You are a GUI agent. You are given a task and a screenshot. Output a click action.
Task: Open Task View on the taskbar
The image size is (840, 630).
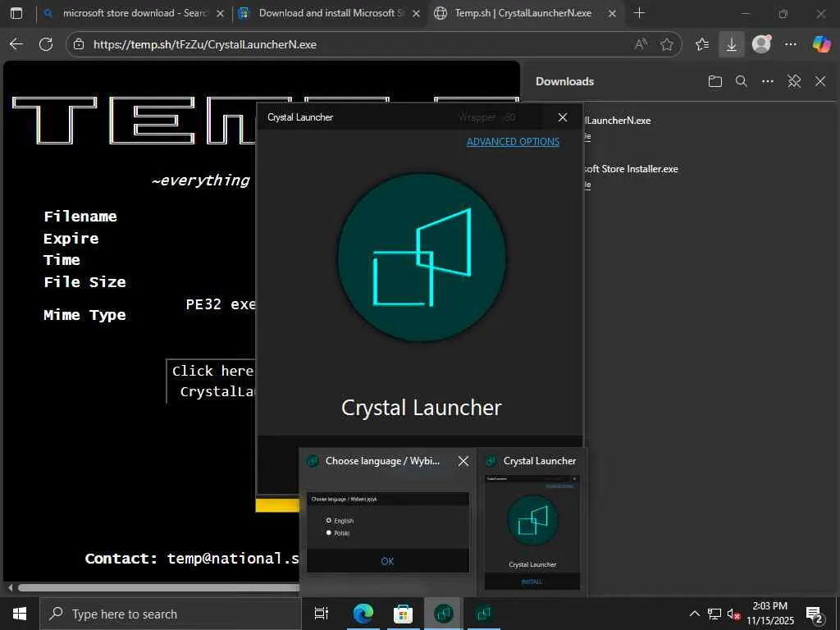tap(322, 614)
